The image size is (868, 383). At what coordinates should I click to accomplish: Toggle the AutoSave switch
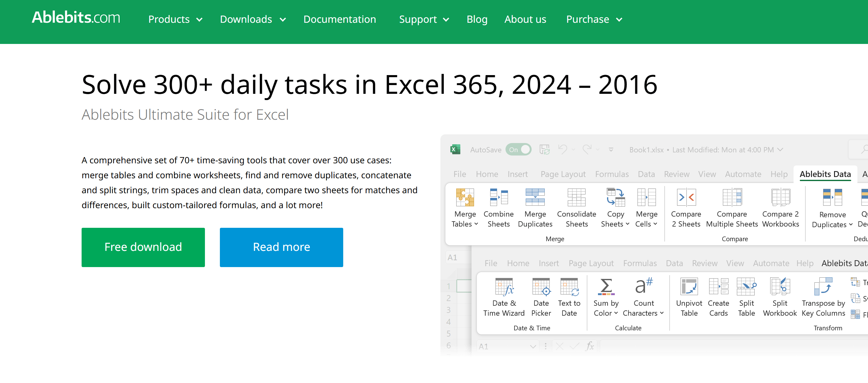click(x=518, y=149)
